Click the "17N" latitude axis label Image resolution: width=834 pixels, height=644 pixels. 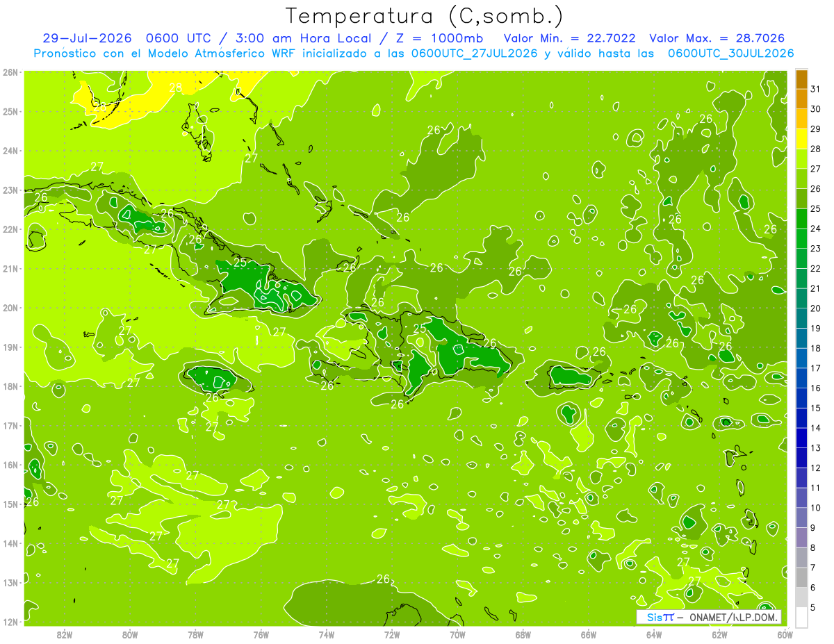tap(10, 426)
